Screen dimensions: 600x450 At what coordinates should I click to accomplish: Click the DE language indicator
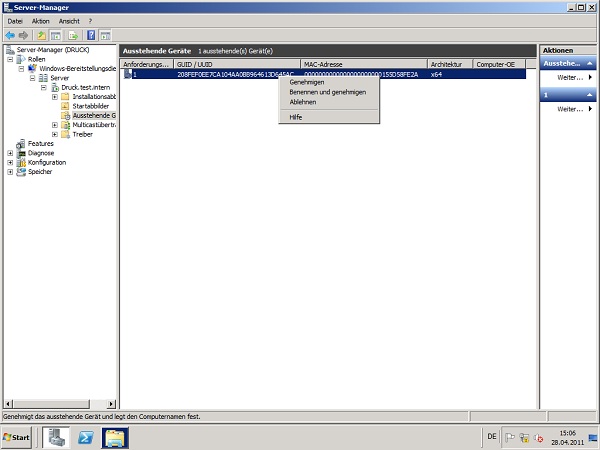pos(492,437)
